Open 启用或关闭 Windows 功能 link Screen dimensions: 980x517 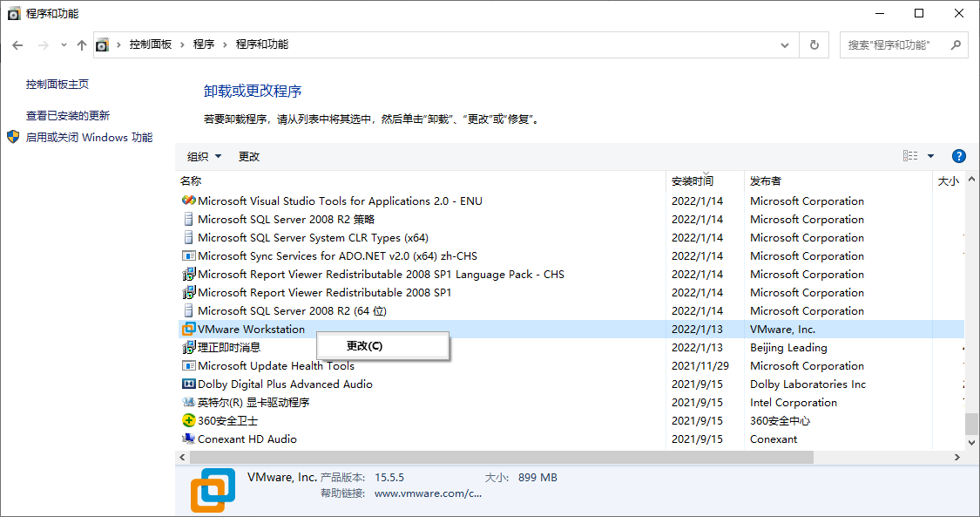(x=89, y=138)
